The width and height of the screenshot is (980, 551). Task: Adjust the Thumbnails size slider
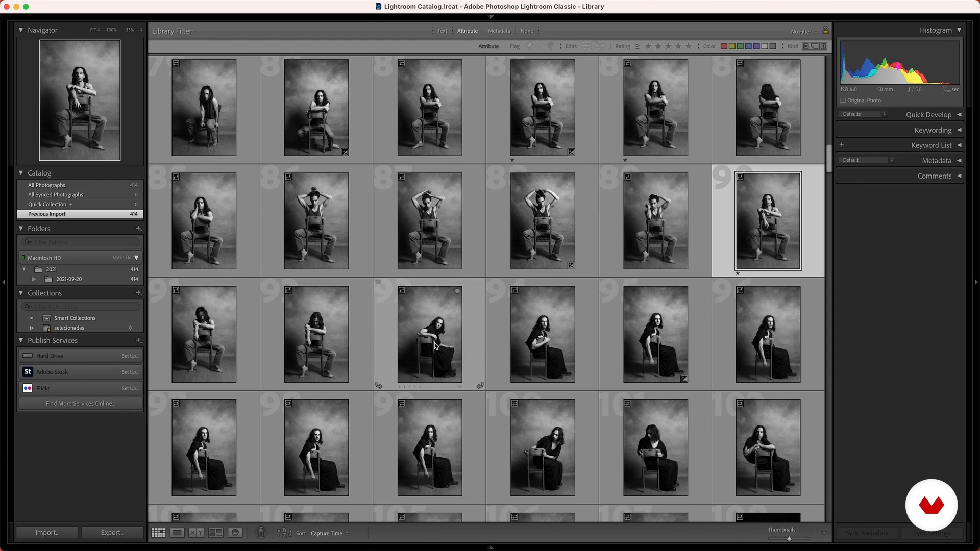[x=789, y=538]
